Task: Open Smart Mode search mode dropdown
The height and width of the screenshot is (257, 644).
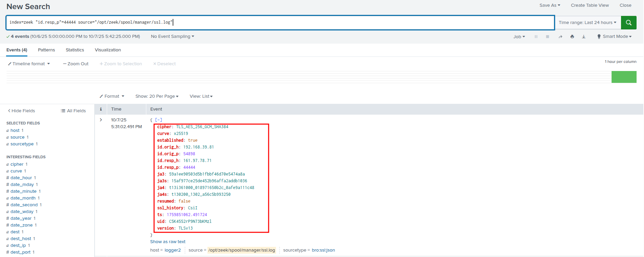Action: [614, 37]
